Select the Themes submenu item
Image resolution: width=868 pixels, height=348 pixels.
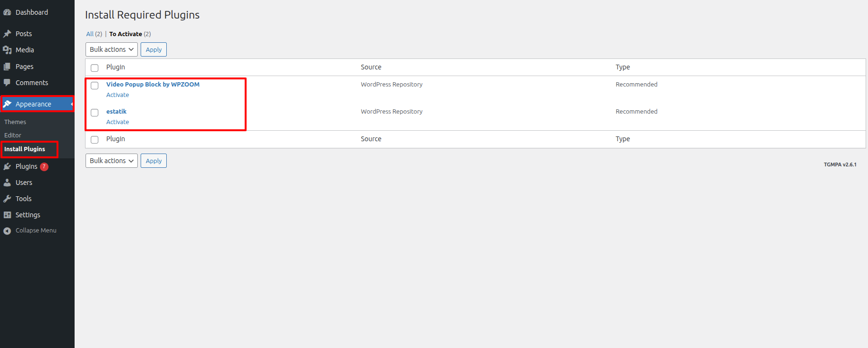(x=15, y=122)
